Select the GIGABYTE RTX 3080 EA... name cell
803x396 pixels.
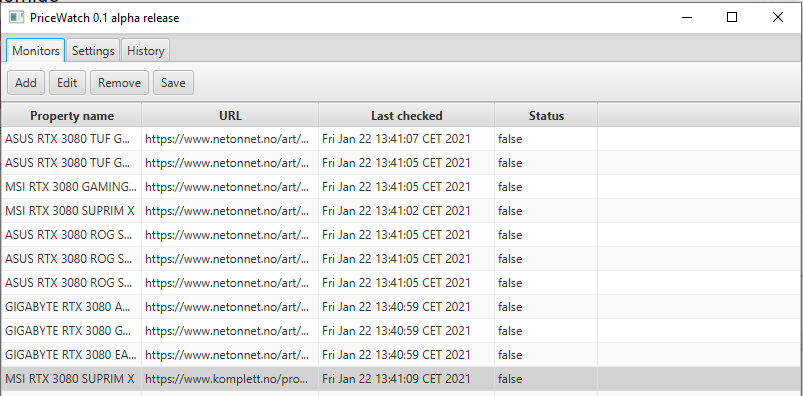tap(71, 355)
